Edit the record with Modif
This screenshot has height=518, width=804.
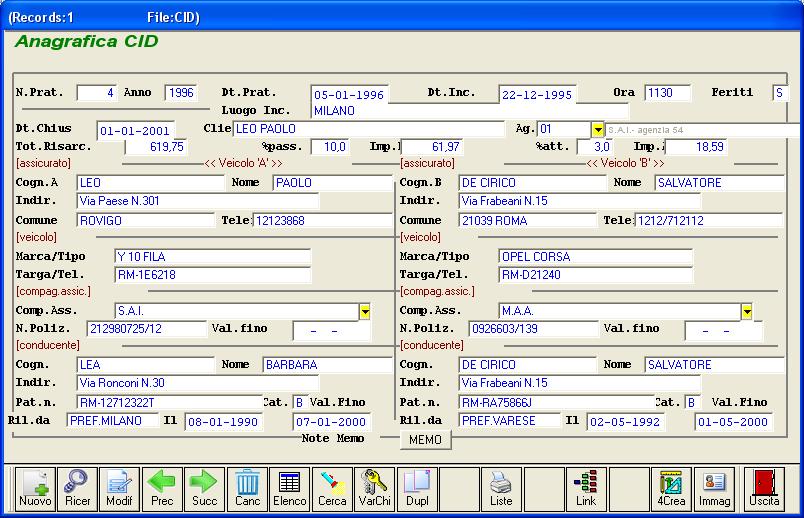pyautogui.click(x=119, y=489)
